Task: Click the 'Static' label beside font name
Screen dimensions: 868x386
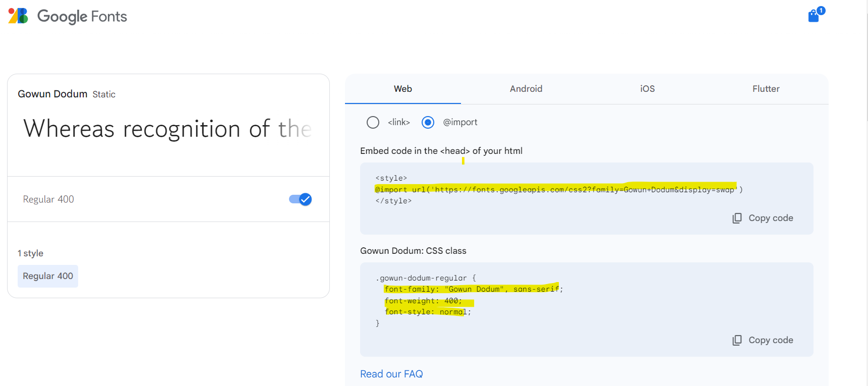Action: pos(104,94)
